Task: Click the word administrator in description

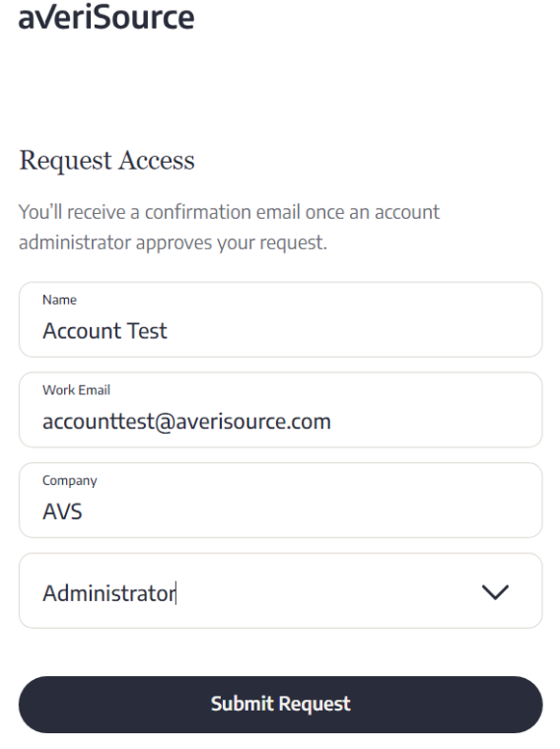Action: [75, 242]
